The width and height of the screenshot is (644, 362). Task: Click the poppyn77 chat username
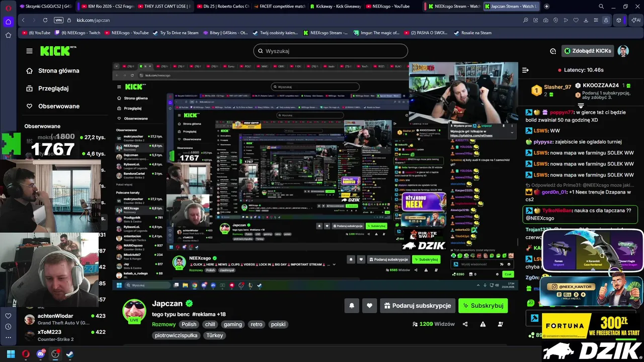point(561,113)
